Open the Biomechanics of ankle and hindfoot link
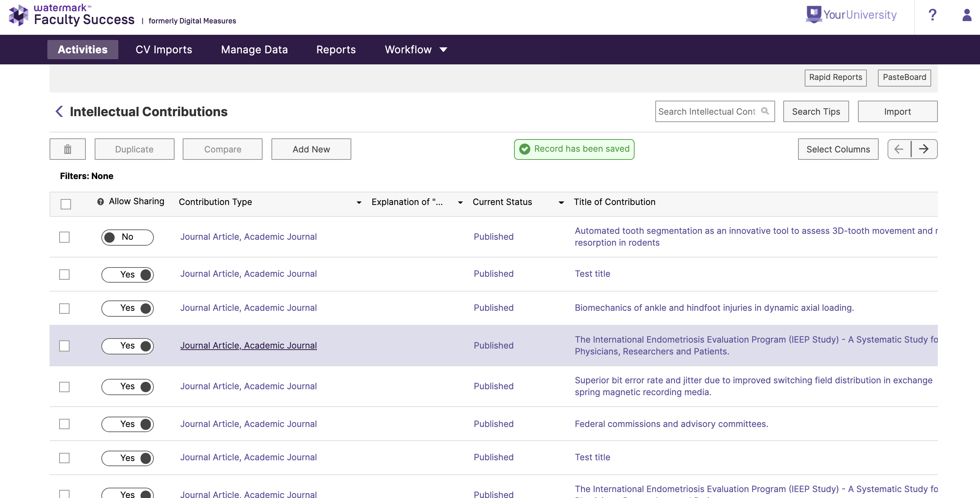This screenshot has height=498, width=980. 714,307
